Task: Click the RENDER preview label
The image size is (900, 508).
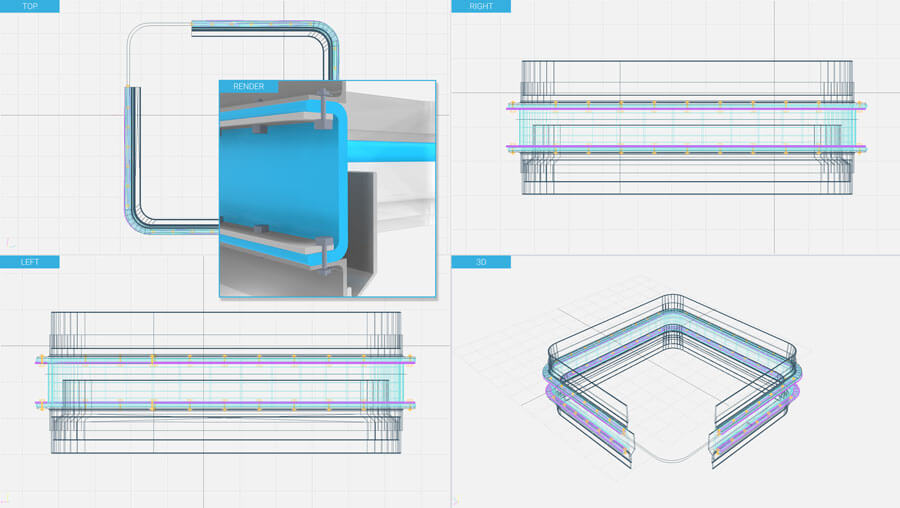Action: click(x=249, y=86)
